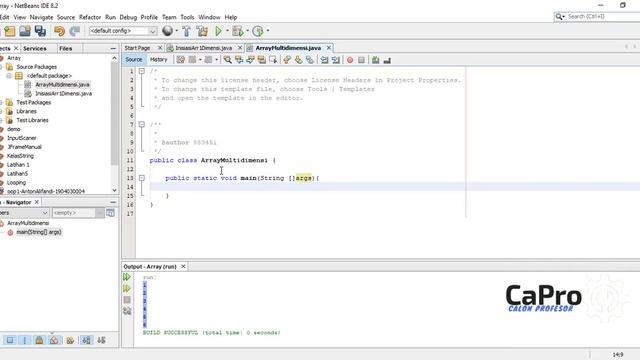This screenshot has height=360, width=640.
Task: Click the Profile Project clock icon
Action: coord(258,31)
